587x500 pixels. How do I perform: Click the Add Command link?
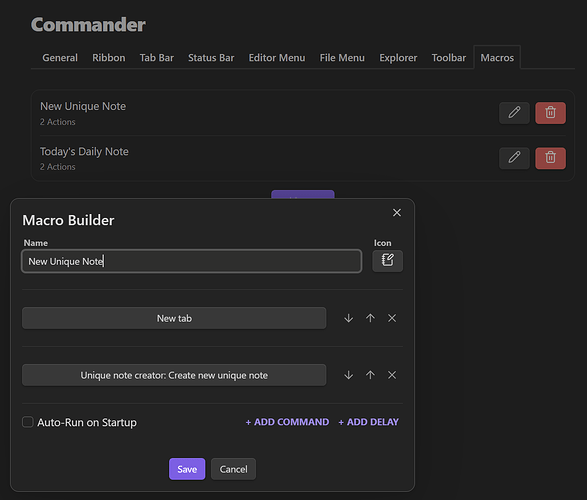tap(287, 422)
